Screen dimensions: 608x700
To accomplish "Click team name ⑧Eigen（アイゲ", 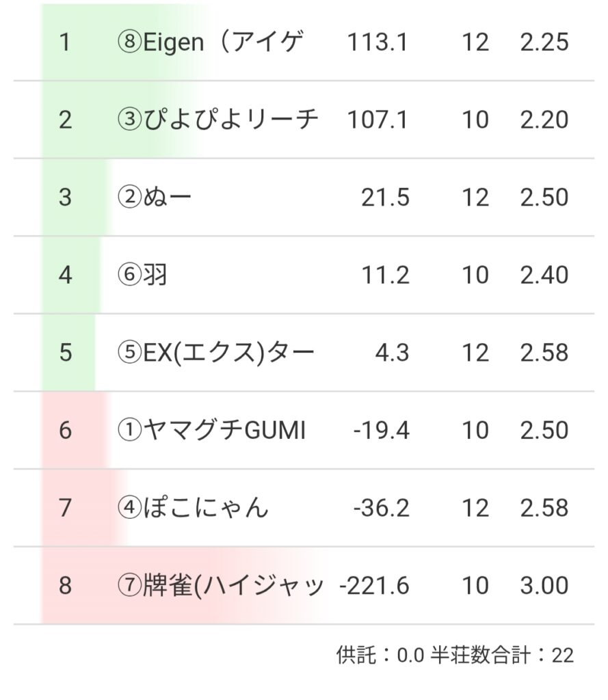I will point(209,42).
